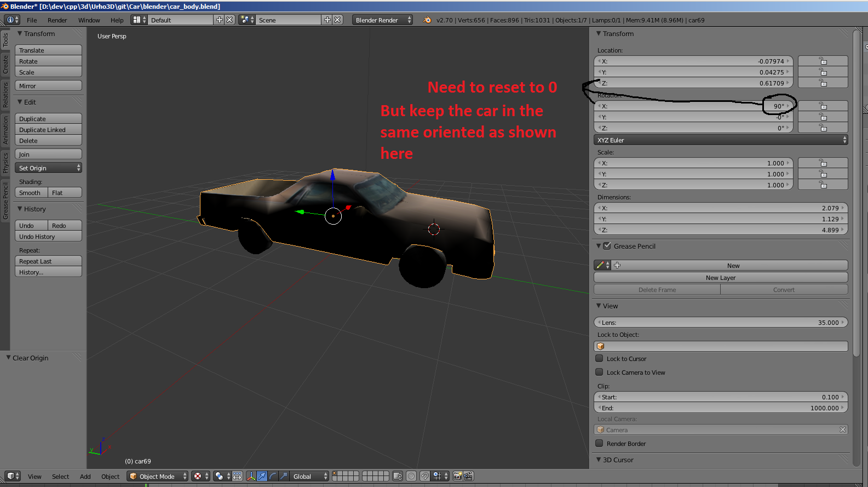Image resolution: width=868 pixels, height=487 pixels.
Task: Open the 3D View editor type selector
Action: pos(13,476)
